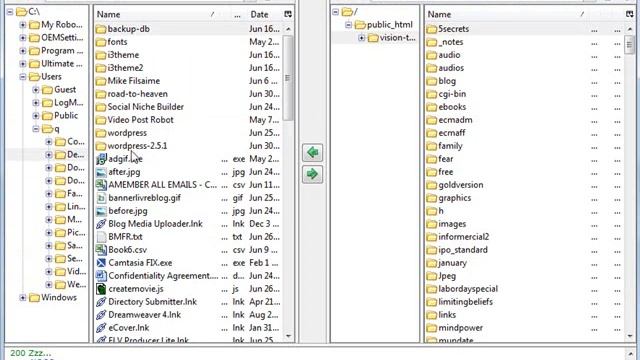Expand the Guest user folder node
The width and height of the screenshot is (640, 360).
coord(36,90)
